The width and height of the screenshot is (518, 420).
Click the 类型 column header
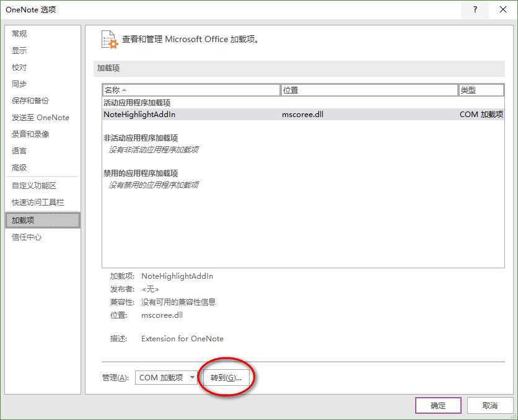pyautogui.click(x=481, y=90)
